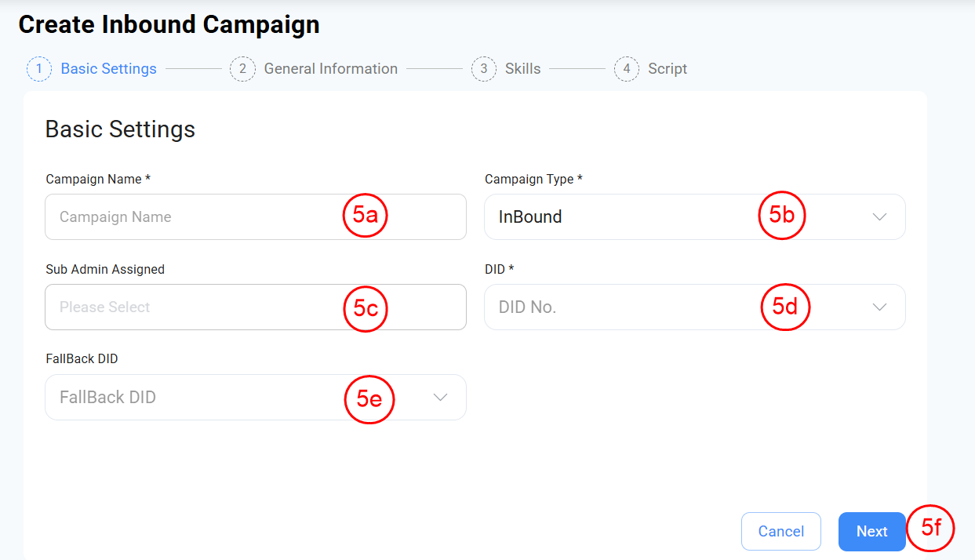
Task: Click the step 1 circle icon
Action: pos(39,69)
